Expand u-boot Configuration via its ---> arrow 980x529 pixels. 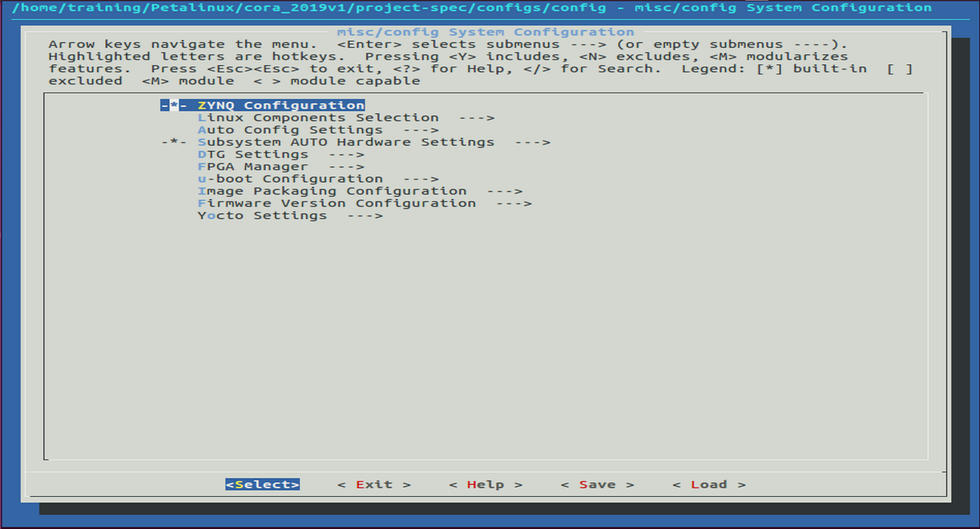coord(420,178)
